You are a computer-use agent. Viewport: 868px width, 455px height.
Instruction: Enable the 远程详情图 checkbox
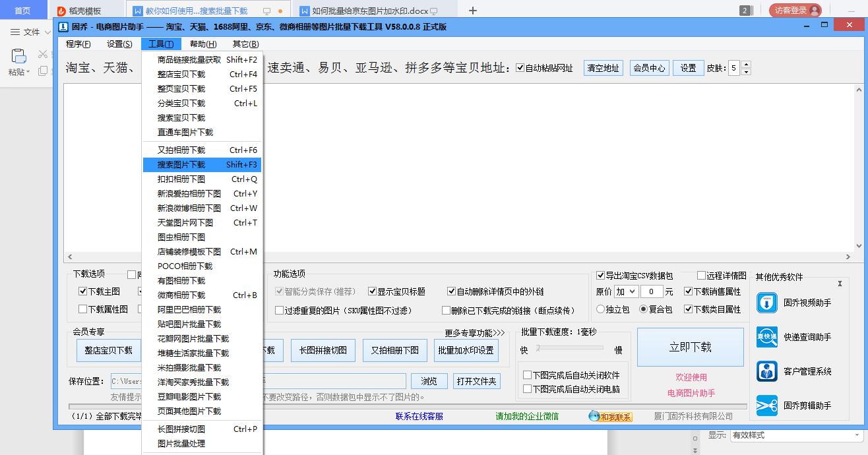click(x=700, y=276)
